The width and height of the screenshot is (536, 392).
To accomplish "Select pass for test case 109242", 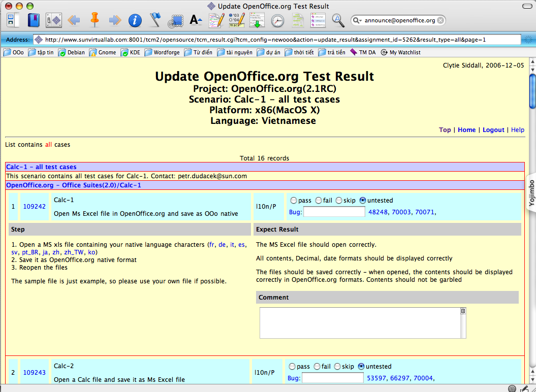I will [x=293, y=200].
